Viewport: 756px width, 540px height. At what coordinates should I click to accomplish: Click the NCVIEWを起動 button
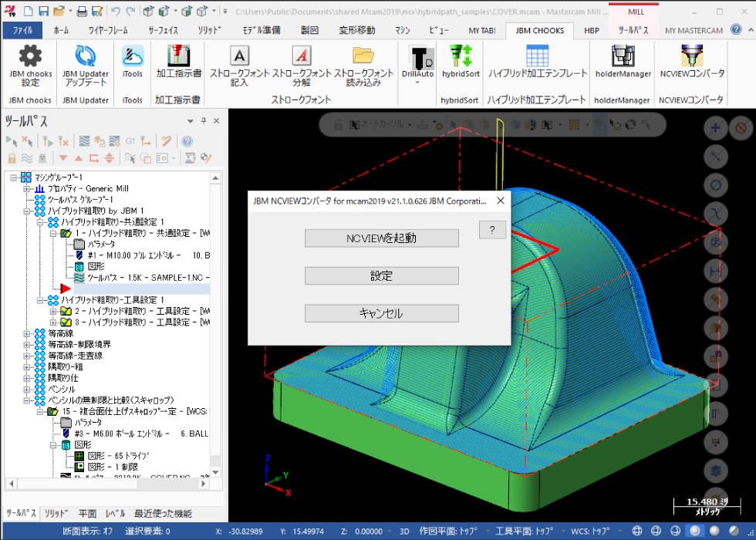coord(382,238)
